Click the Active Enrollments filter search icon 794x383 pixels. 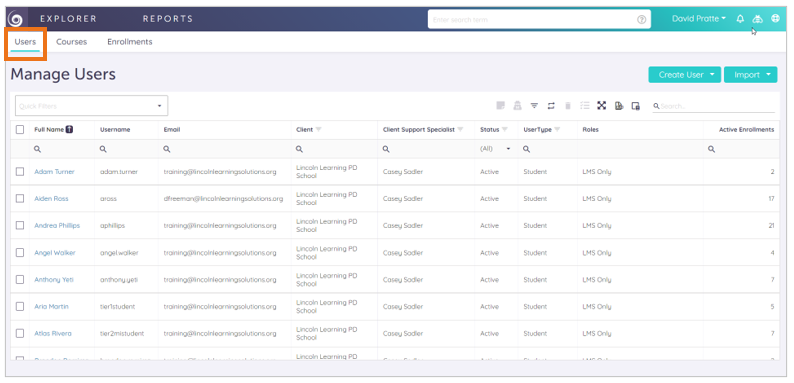(711, 149)
